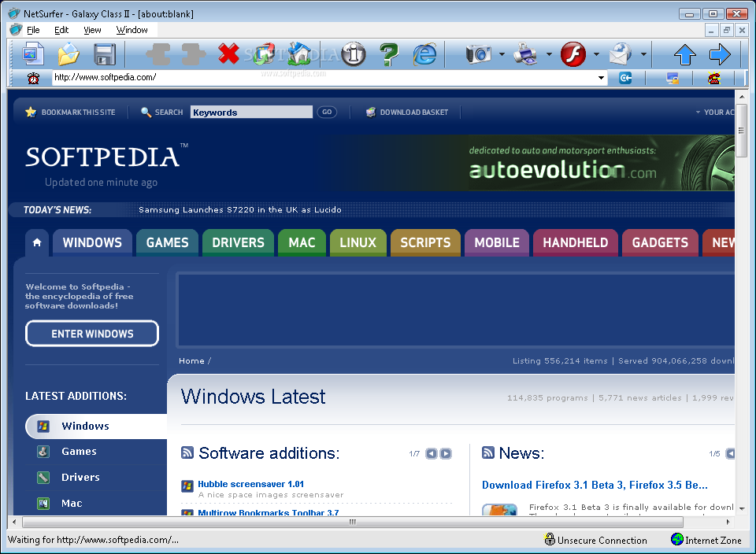Click the new page toolbar icon

(x=33, y=54)
